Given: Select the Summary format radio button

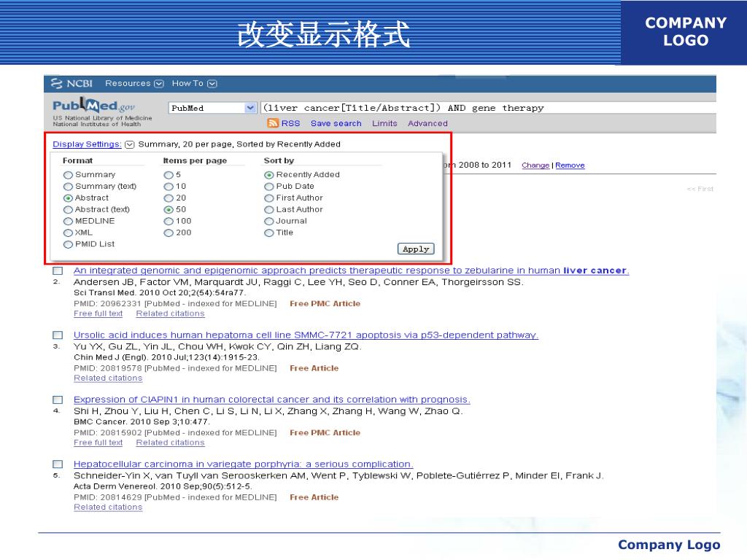Looking at the screenshot, I should (x=68, y=175).
